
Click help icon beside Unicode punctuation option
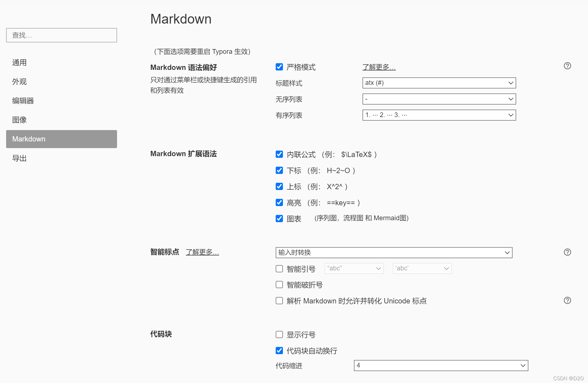tap(567, 300)
